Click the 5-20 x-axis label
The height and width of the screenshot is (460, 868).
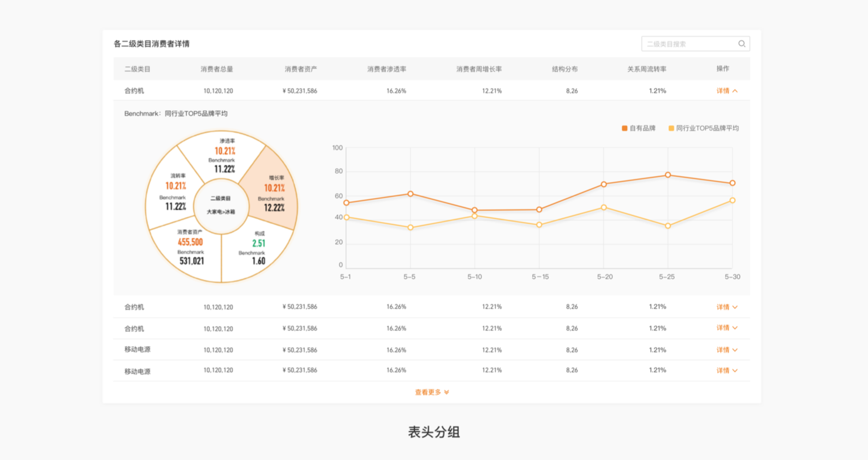pyautogui.click(x=605, y=277)
